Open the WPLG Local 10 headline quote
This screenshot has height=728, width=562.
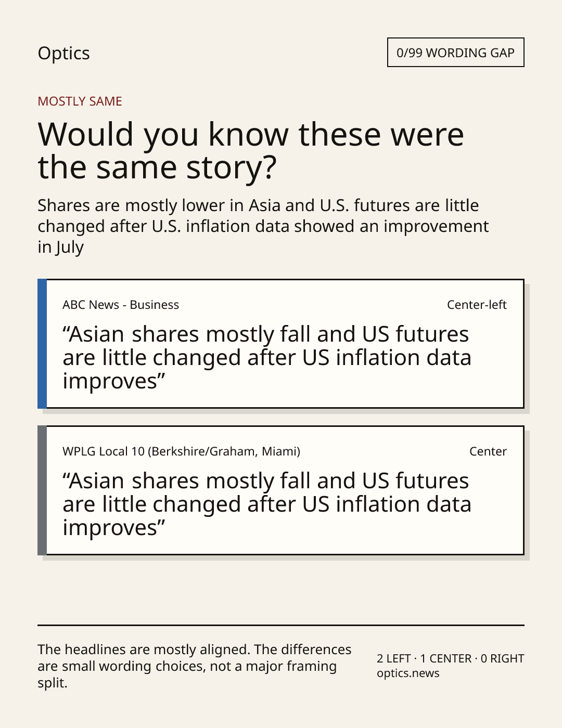tap(266, 504)
